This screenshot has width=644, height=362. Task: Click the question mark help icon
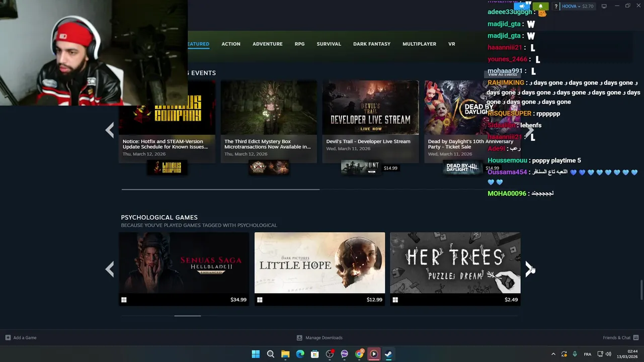pos(556,7)
